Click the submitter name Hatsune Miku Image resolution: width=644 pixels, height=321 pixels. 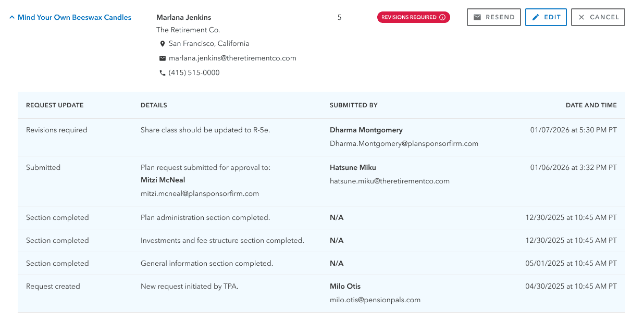pyautogui.click(x=353, y=168)
